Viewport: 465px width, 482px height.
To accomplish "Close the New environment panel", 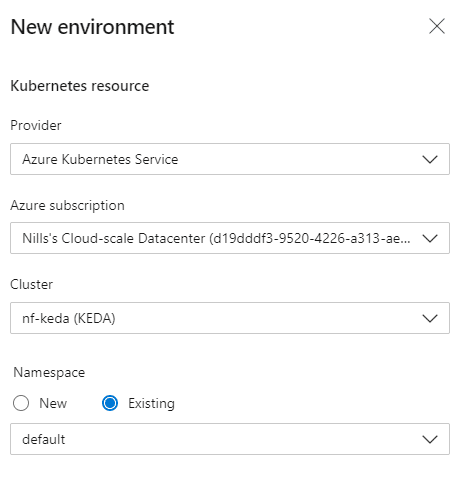I will point(437,26).
